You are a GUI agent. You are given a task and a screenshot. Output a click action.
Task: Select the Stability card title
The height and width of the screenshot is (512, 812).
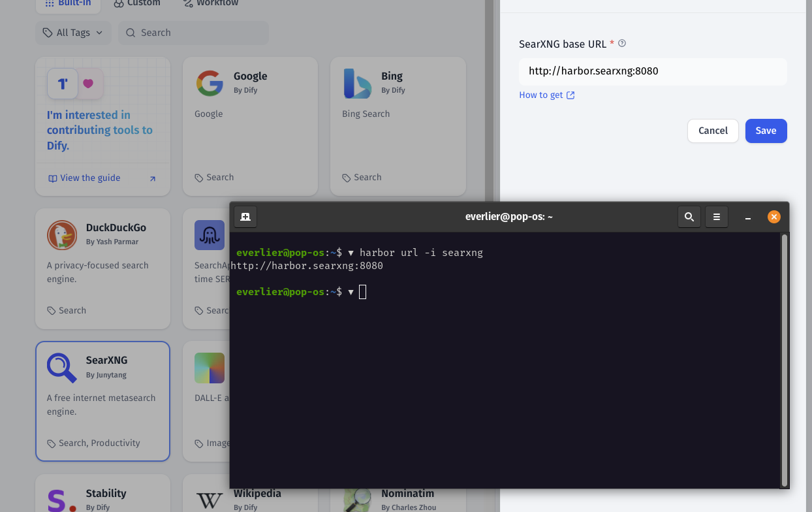[x=106, y=494]
